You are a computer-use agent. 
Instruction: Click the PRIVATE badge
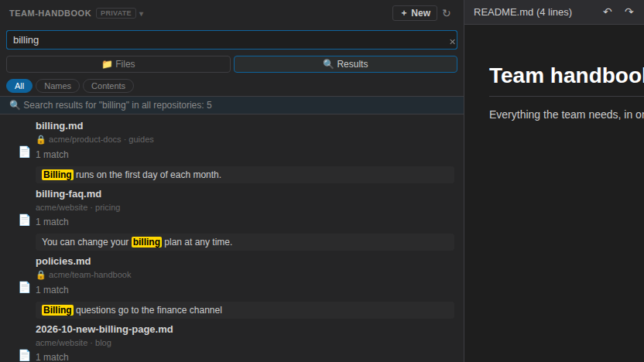[x=116, y=13]
